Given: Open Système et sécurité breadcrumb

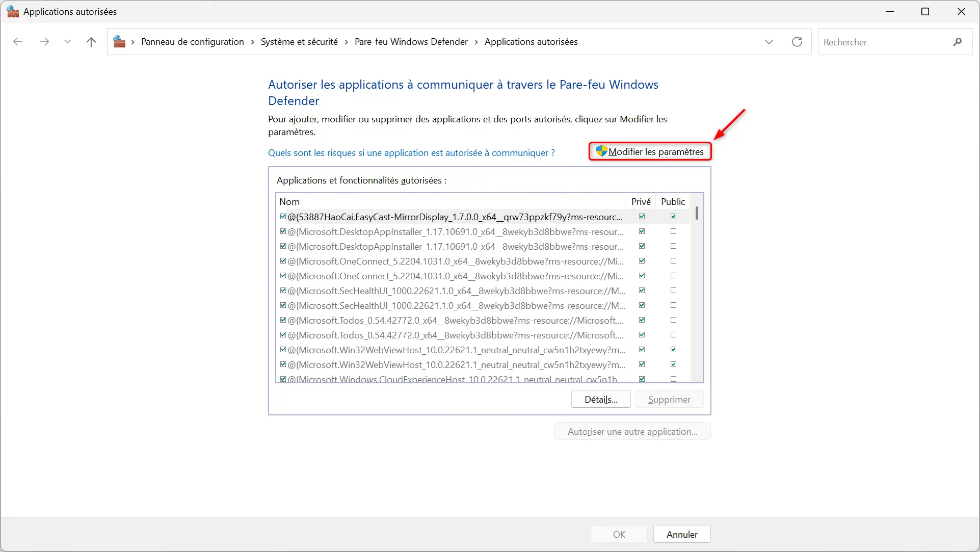Looking at the screenshot, I should [299, 42].
